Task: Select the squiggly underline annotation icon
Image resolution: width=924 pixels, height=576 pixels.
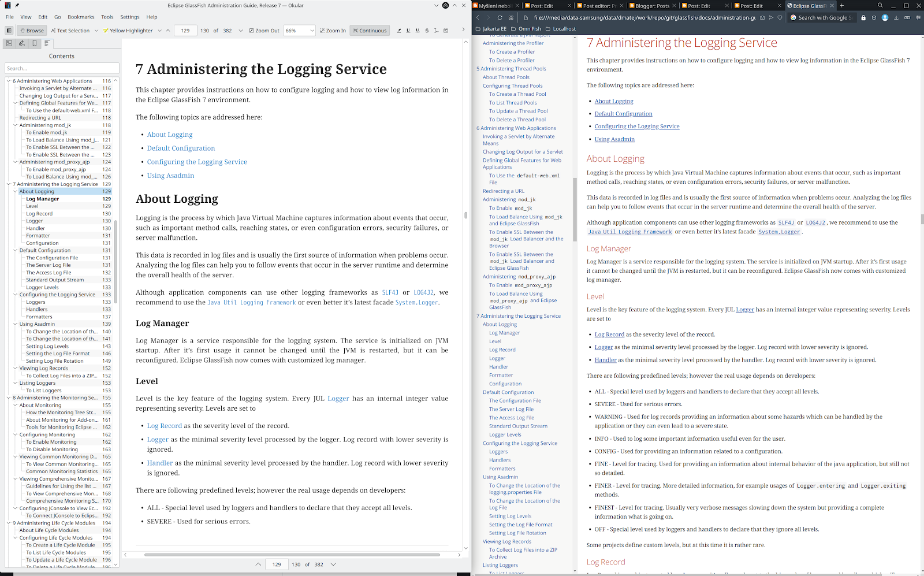Action: pos(418,31)
